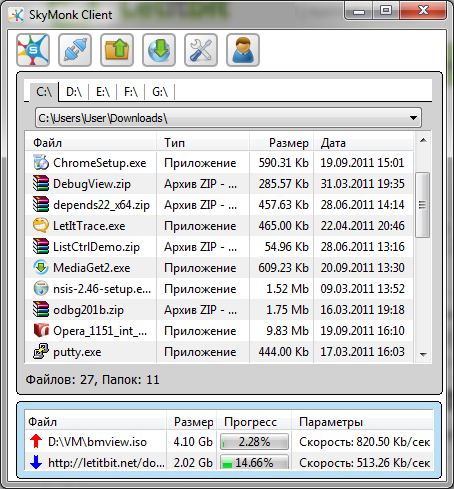The image size is (454, 489).
Task: Click the blue download arrow for the letitbit transfer
Action: coord(36,462)
